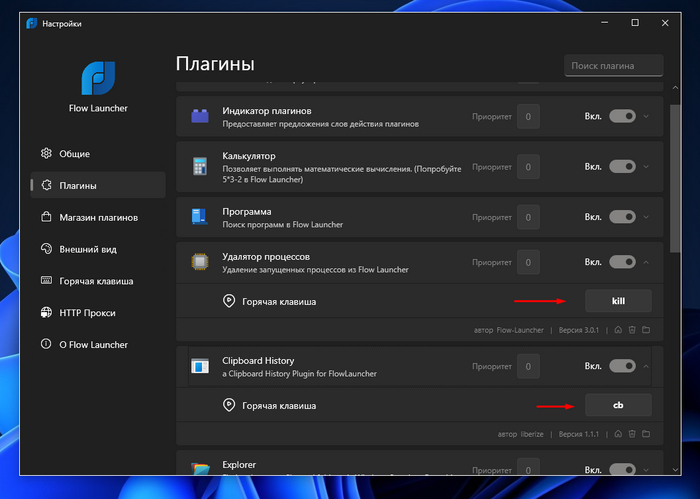The image size is (700, 499).
Task: Open Clipboard History plugin folder icon
Action: point(646,434)
